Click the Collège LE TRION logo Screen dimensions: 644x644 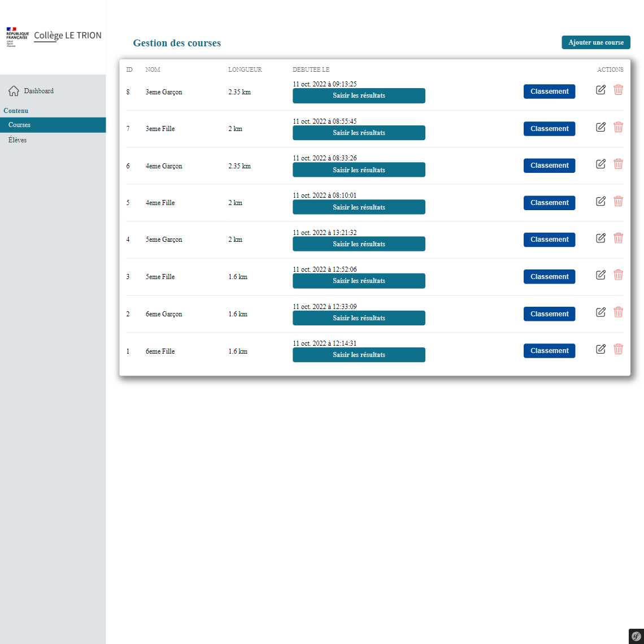click(54, 37)
